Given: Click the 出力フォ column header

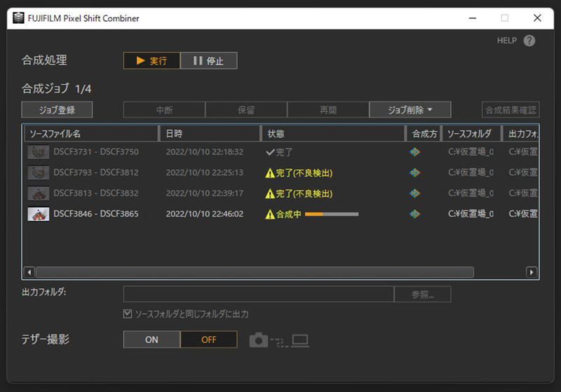Looking at the screenshot, I should click(521, 134).
